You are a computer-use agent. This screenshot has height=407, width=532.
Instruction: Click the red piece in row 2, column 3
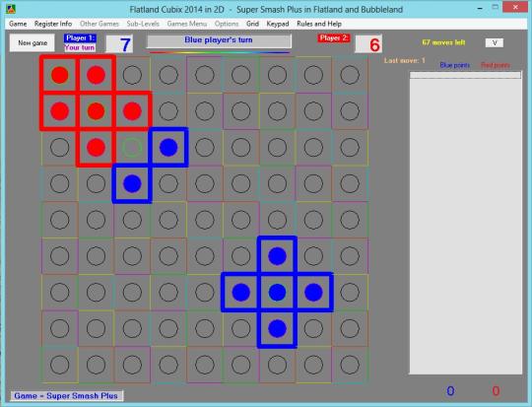click(x=132, y=111)
